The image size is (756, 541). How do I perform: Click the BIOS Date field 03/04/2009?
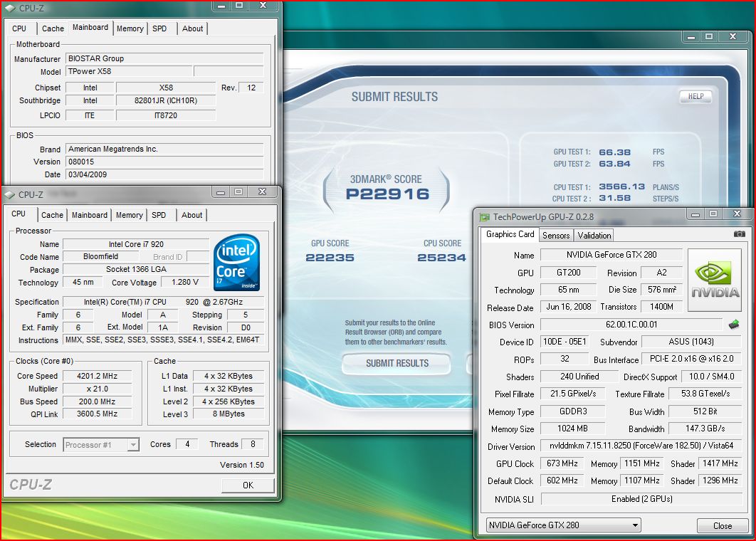click(x=164, y=174)
